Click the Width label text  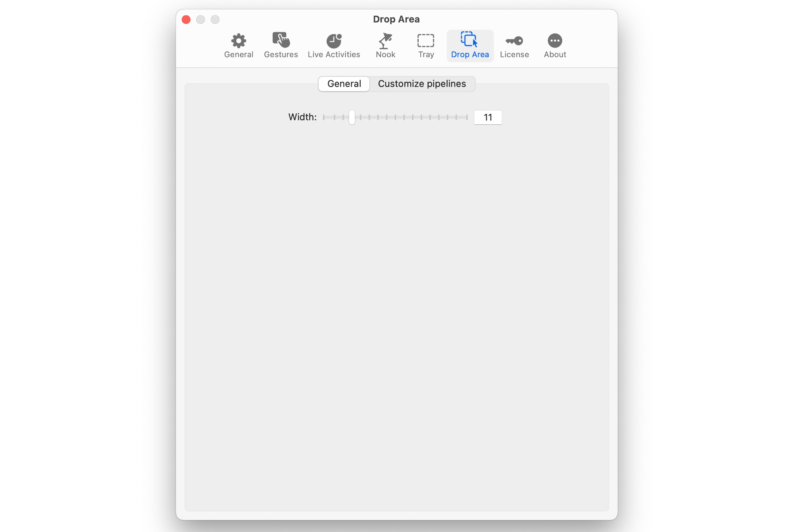[x=302, y=117]
